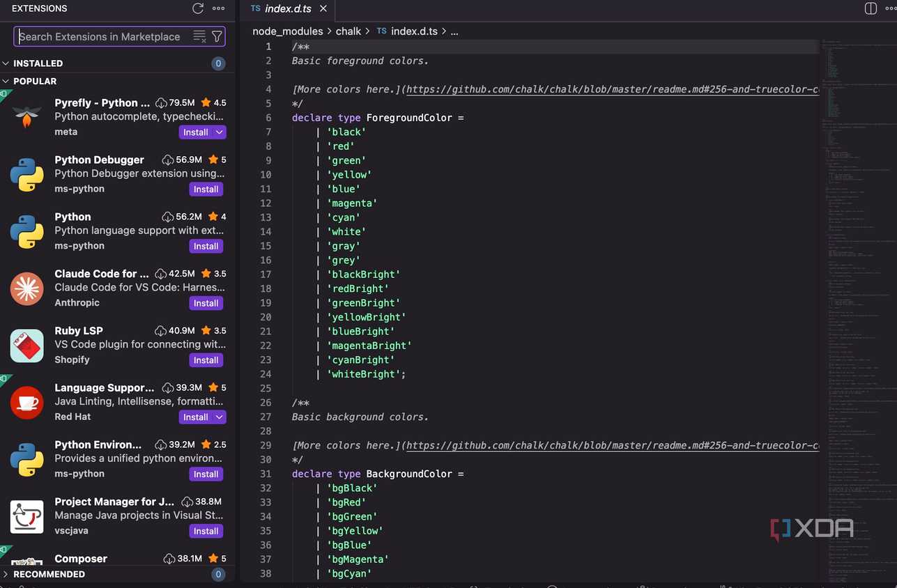Click the Ruby LSP extension logo
This screenshot has width=897, height=588.
coord(27,346)
